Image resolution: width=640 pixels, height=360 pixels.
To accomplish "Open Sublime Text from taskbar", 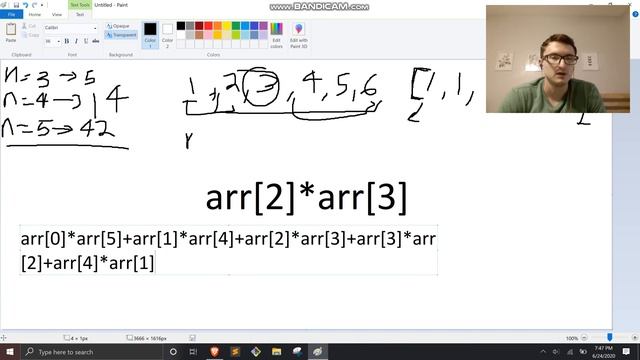I will click(235, 352).
